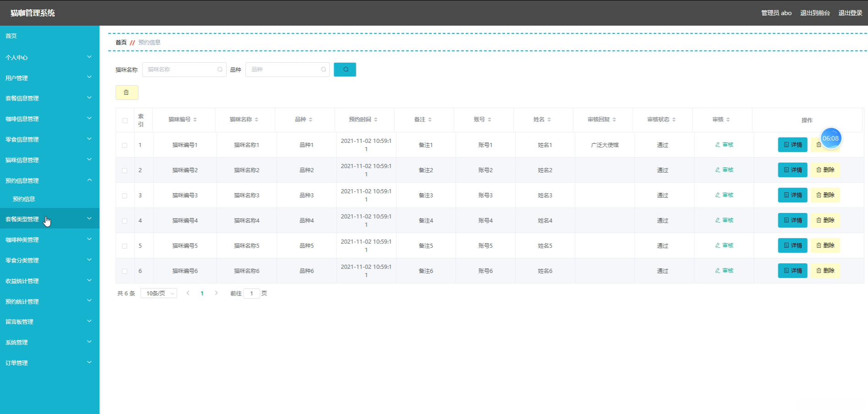Expand 咖啡种类管理 sidebar menu
Screen dimensions: 868x414
tap(49, 240)
